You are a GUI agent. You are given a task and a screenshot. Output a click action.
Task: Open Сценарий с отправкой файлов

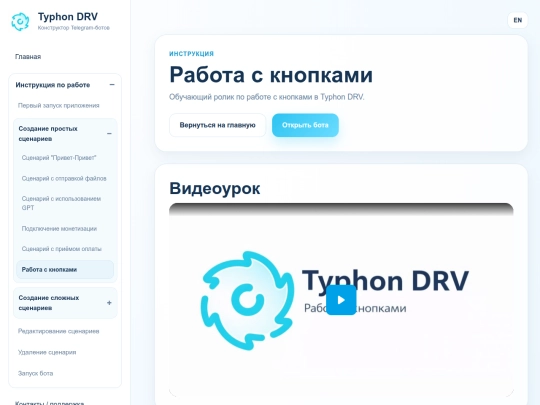point(64,178)
